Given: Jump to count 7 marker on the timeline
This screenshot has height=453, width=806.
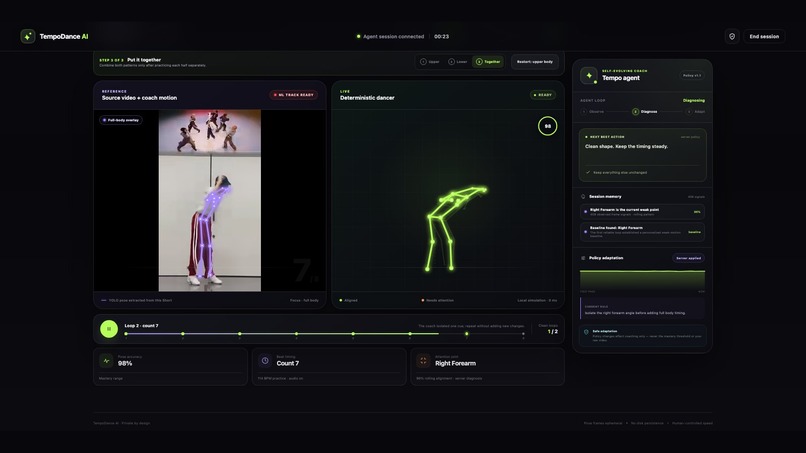Looking at the screenshot, I should (467, 334).
